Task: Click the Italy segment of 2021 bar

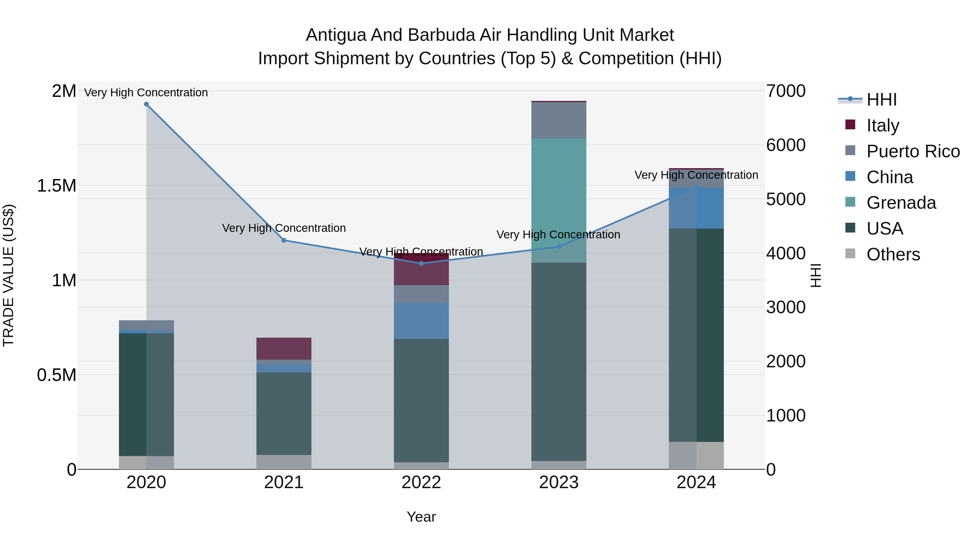Action: point(284,349)
